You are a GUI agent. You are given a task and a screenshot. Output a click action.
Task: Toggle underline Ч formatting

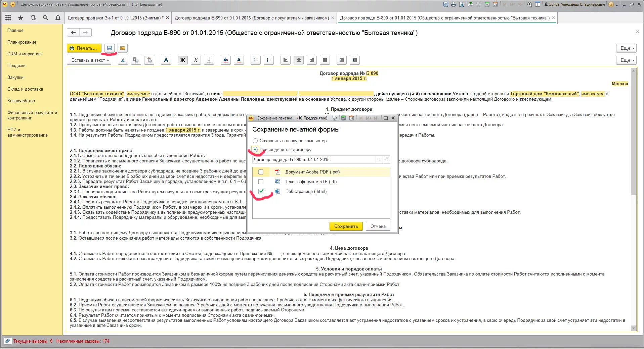pos(209,60)
